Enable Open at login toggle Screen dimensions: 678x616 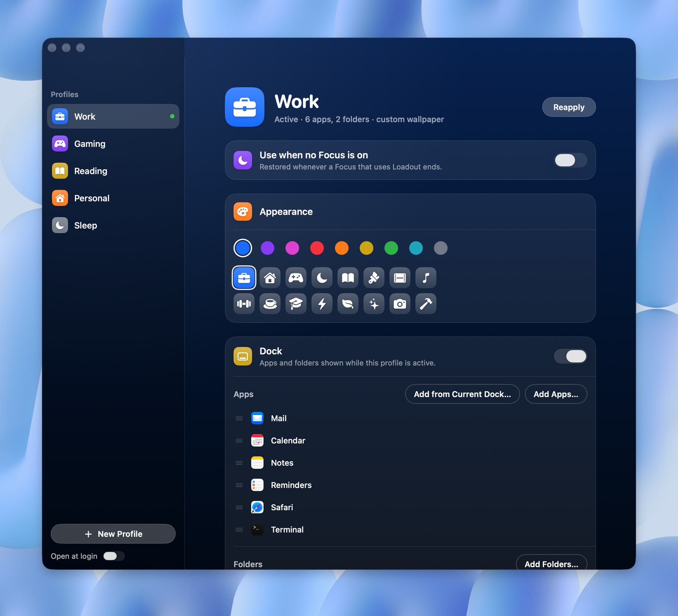click(x=114, y=556)
